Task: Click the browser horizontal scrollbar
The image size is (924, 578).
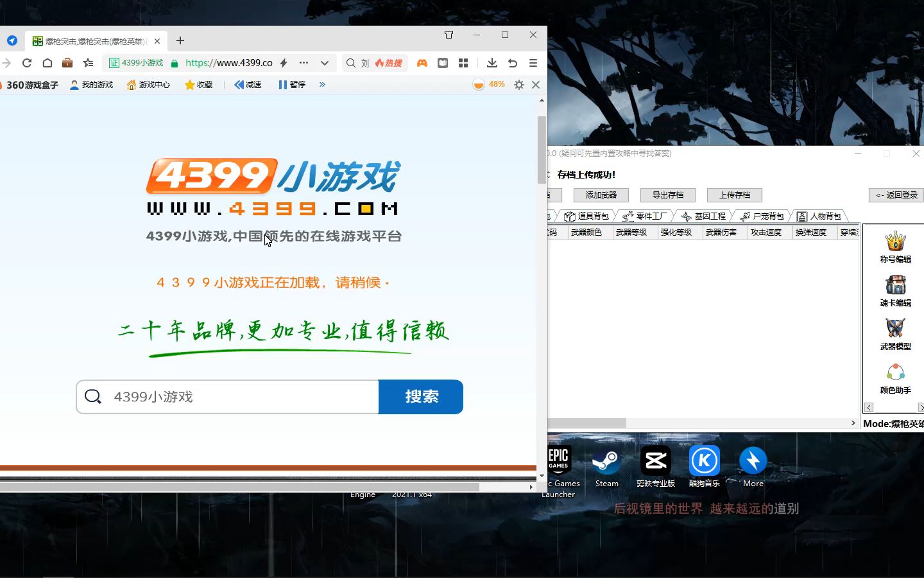Action: click(239, 487)
